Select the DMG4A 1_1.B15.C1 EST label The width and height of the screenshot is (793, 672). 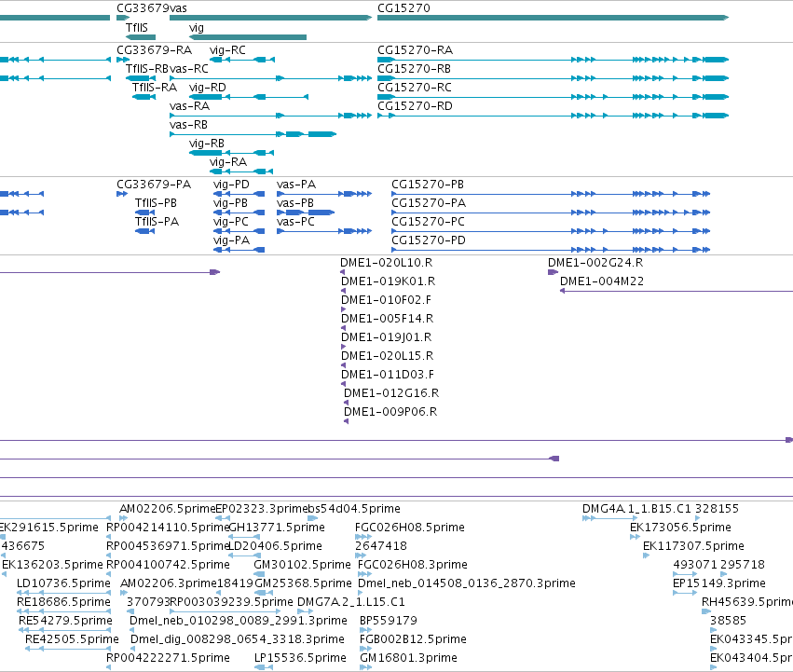(x=637, y=509)
